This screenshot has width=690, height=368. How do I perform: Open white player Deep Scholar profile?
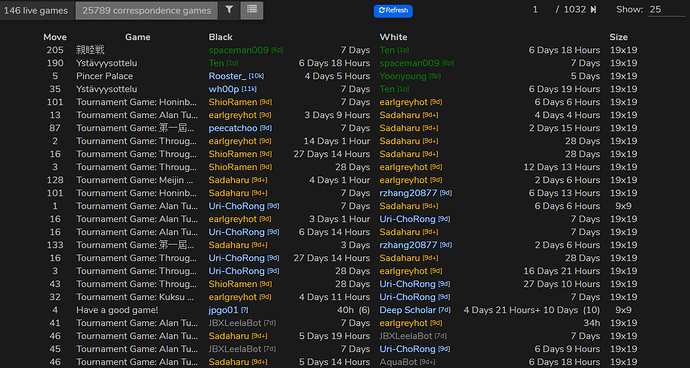pyautogui.click(x=408, y=310)
